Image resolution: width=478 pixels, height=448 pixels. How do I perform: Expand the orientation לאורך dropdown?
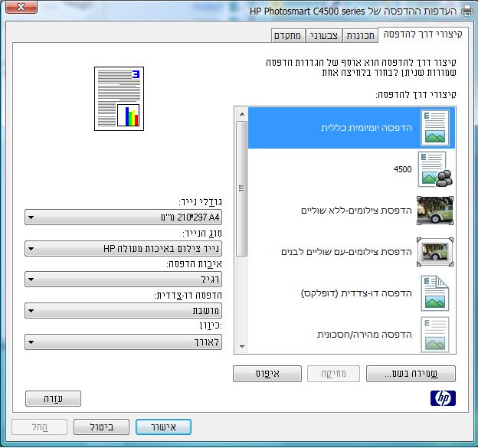(123, 342)
